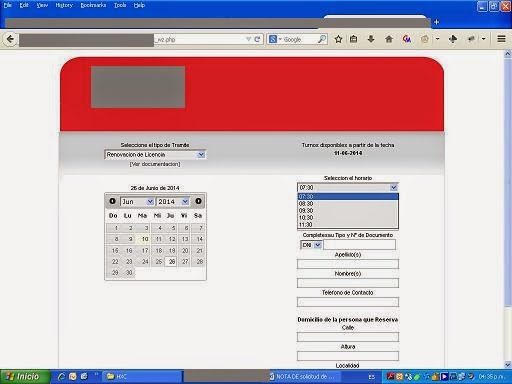The image size is (512, 384).
Task: Pick day 30 in the calendar
Action: 129,273
